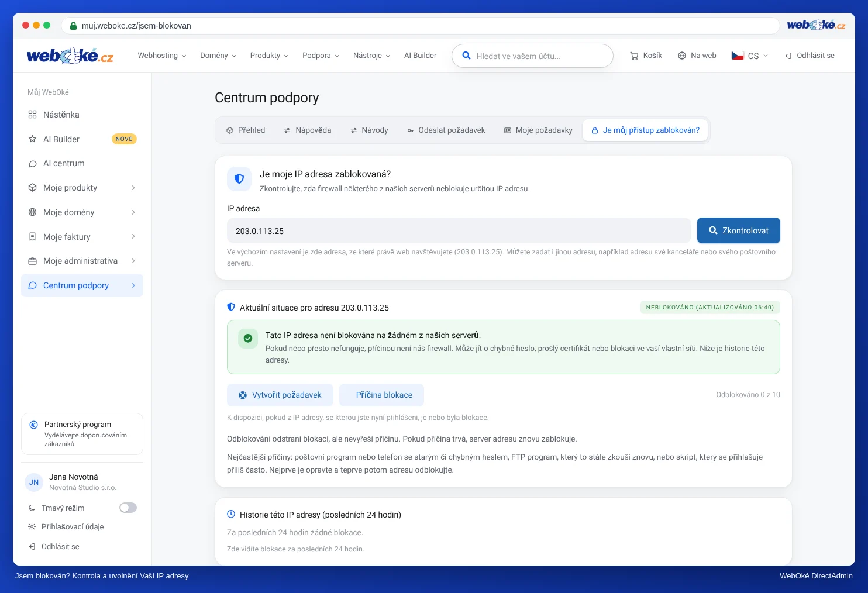Click the Partnerský program euro icon
The image size is (868, 593).
[x=34, y=425]
